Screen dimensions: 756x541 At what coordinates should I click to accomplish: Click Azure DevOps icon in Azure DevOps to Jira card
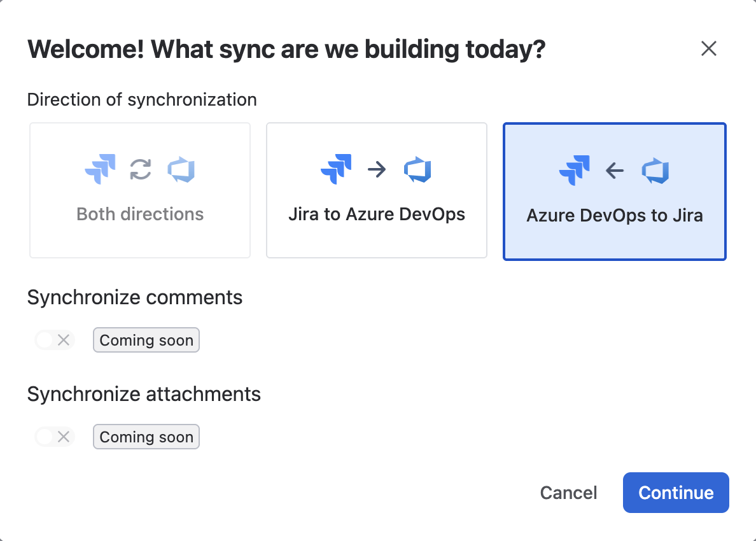pyautogui.click(x=655, y=171)
